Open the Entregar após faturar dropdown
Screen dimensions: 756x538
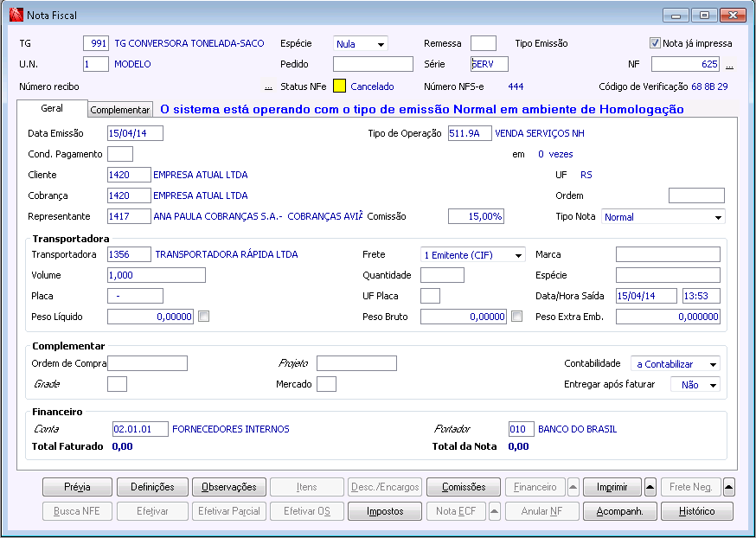pos(695,385)
